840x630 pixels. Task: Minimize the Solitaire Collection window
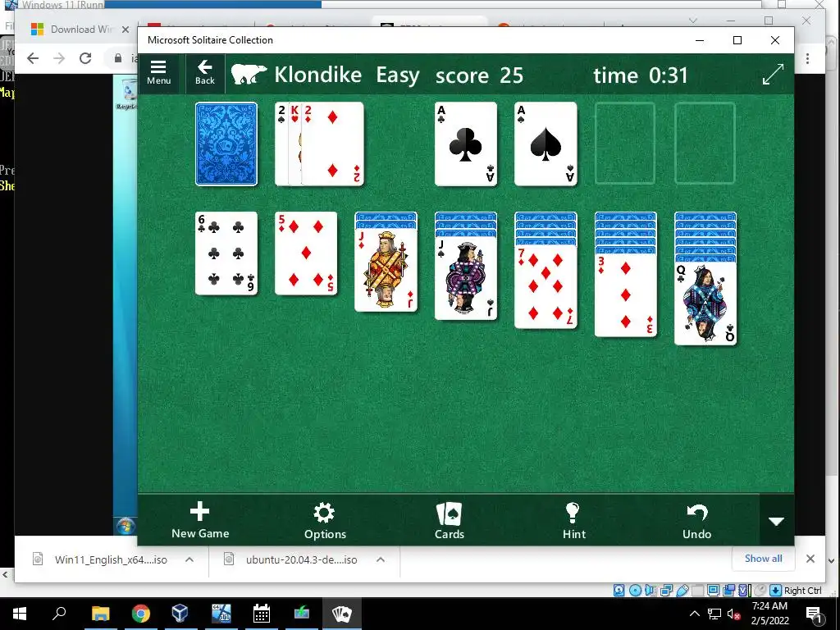click(700, 40)
